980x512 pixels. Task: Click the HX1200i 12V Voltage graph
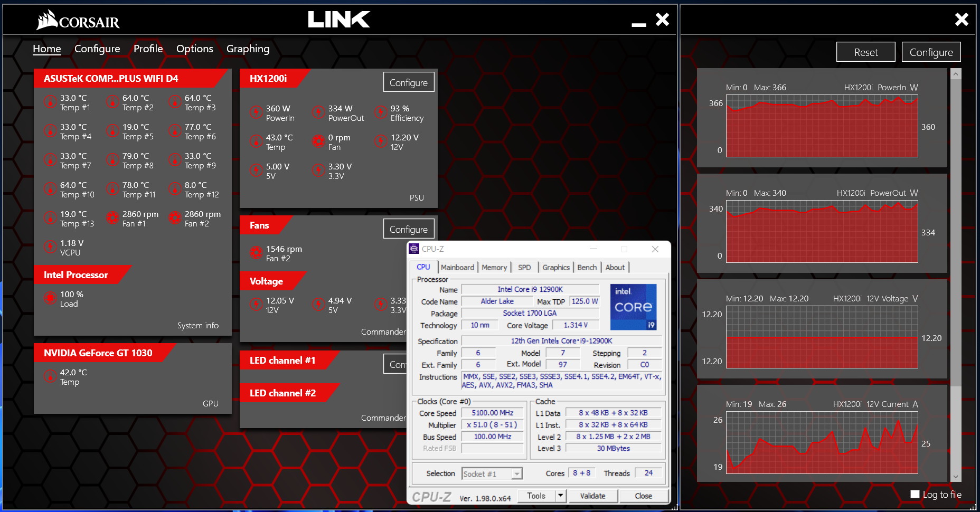(x=822, y=337)
